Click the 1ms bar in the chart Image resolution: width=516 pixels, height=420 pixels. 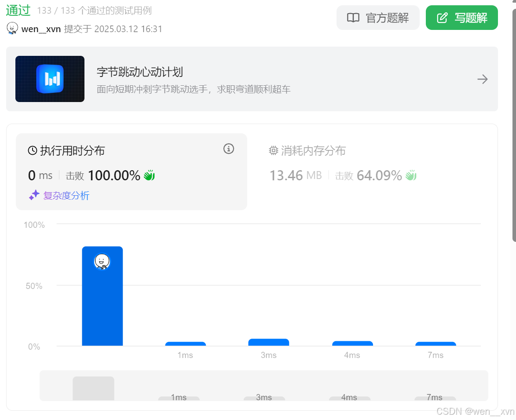tap(186, 344)
